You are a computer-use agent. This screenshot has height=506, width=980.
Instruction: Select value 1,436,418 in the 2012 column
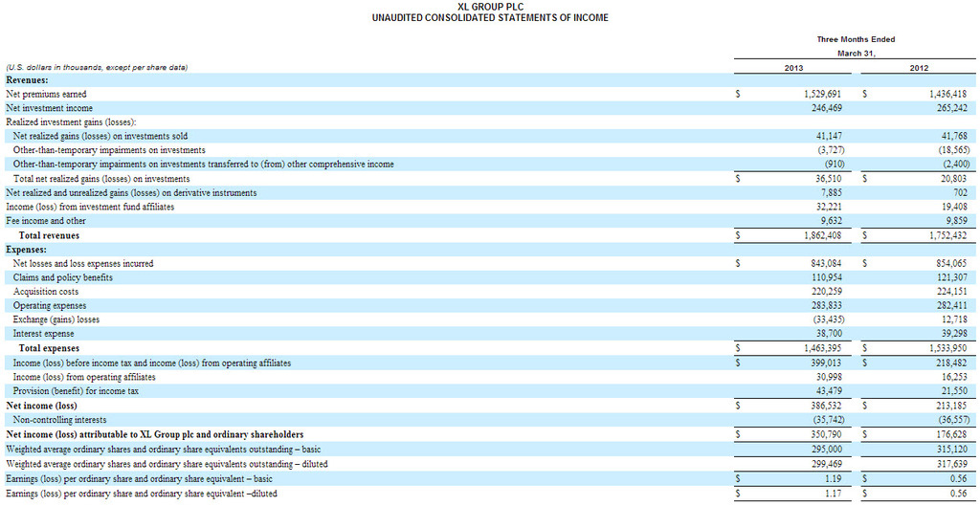pyautogui.click(x=950, y=95)
